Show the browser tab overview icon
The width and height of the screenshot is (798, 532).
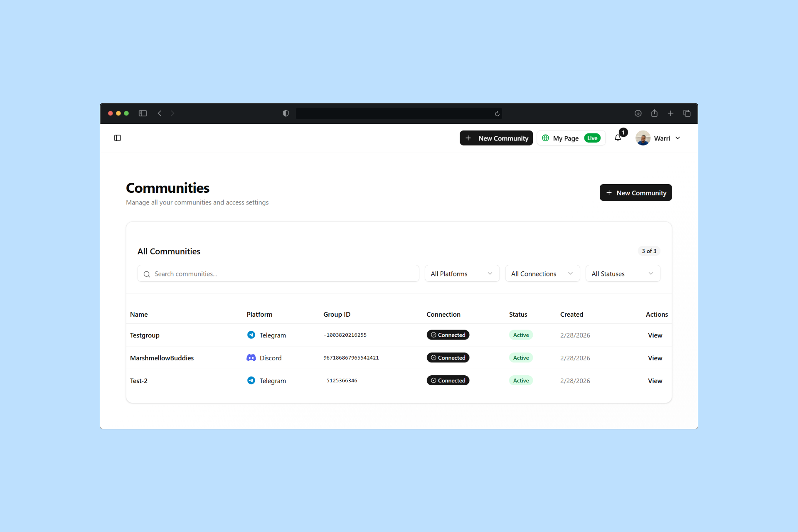[x=687, y=113]
